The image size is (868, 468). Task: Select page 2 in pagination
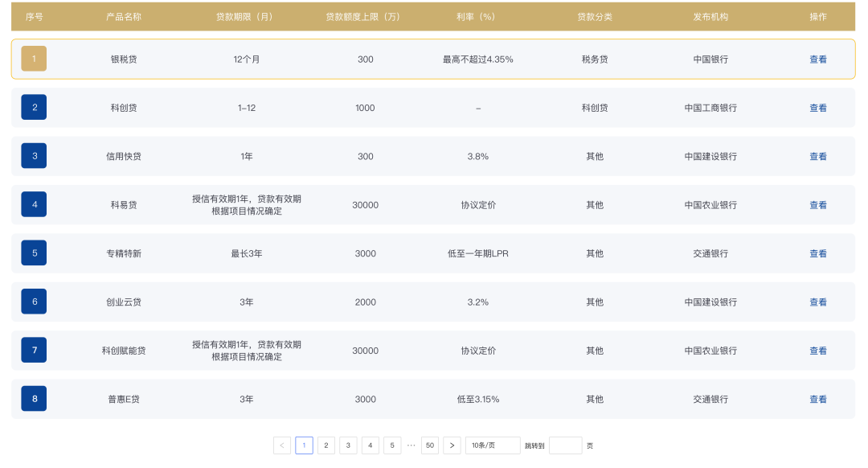pos(326,445)
